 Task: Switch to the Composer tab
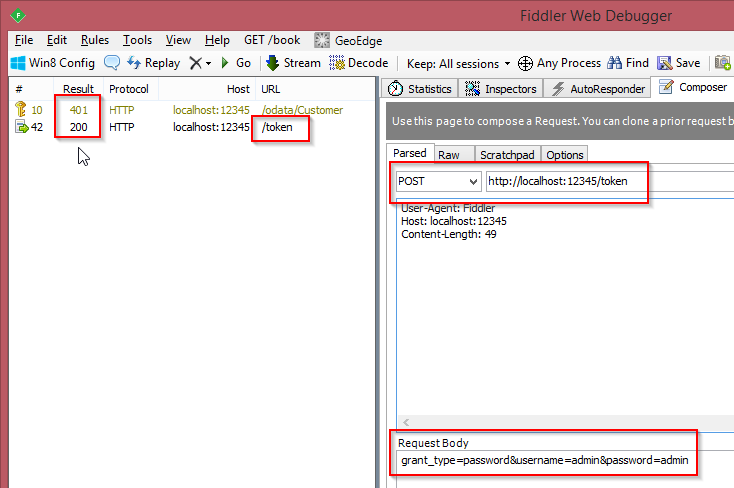click(x=693, y=87)
